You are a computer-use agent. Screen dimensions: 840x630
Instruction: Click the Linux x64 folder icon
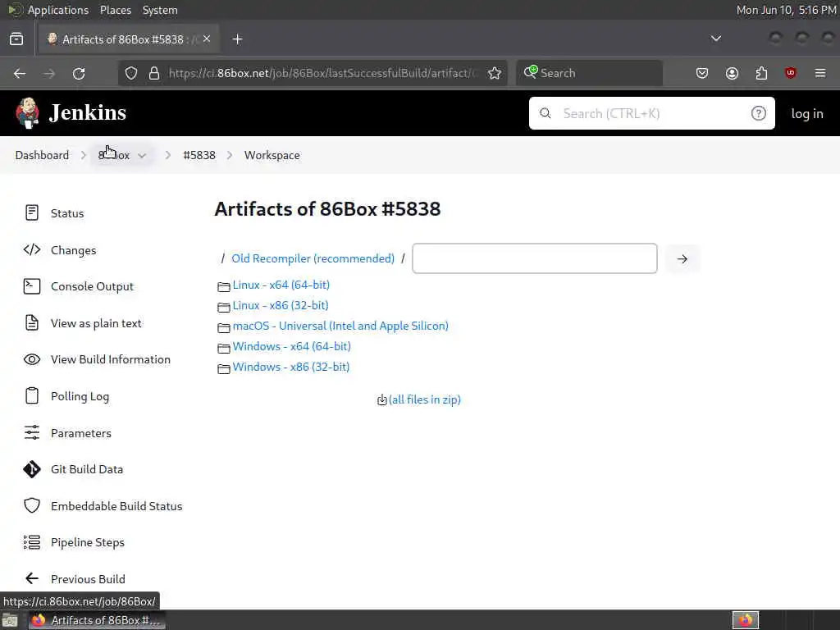[223, 286]
